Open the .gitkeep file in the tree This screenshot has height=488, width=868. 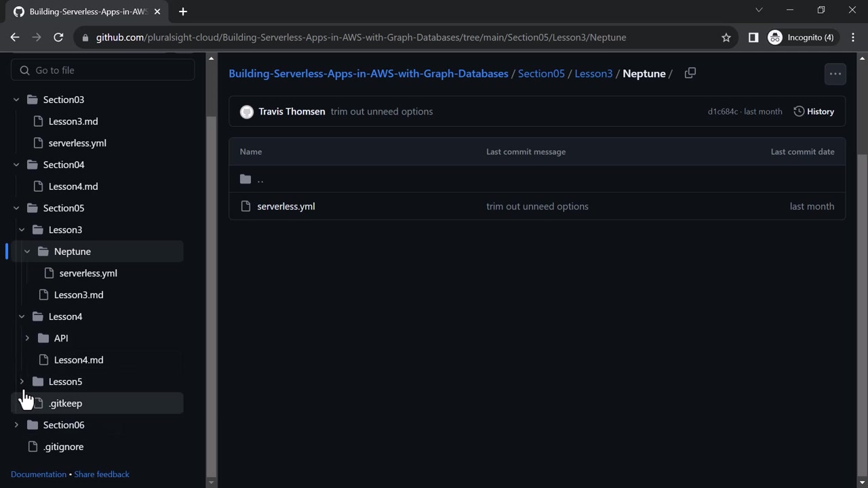tap(65, 403)
